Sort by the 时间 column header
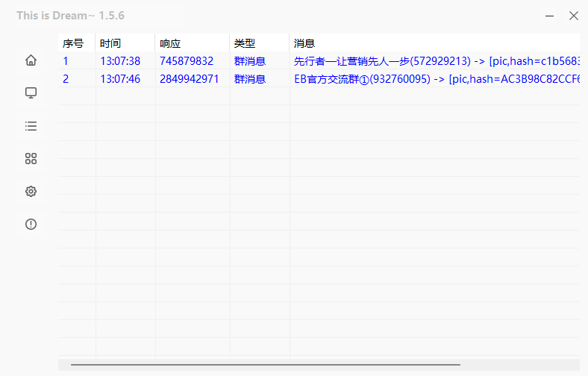This screenshot has height=376, width=588. (x=110, y=44)
